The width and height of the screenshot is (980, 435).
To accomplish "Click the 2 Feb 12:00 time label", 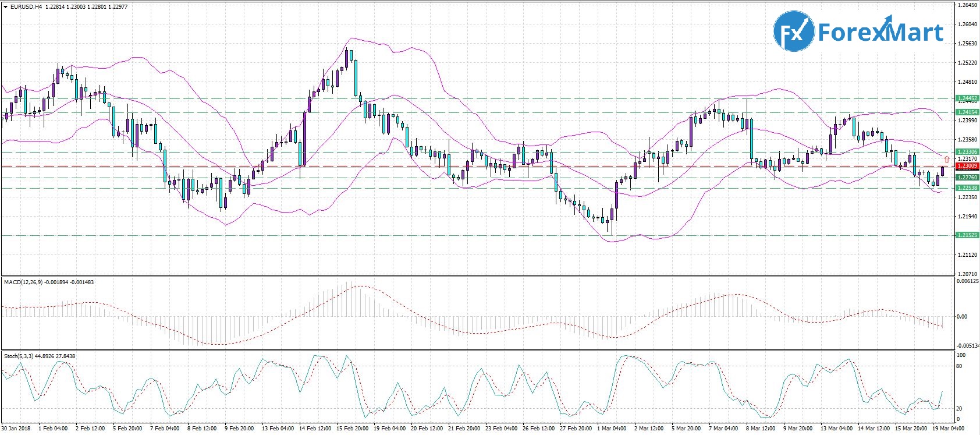I will [90, 429].
